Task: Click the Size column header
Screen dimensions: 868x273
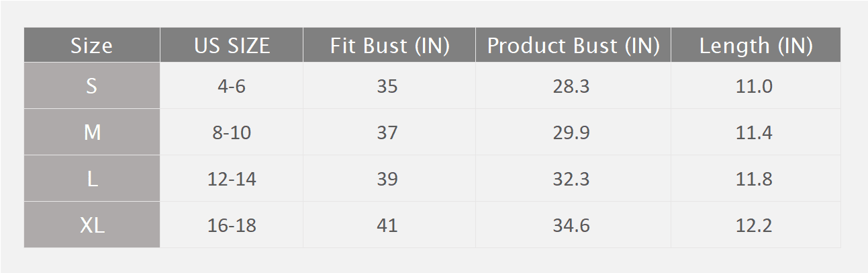Action: tap(92, 45)
